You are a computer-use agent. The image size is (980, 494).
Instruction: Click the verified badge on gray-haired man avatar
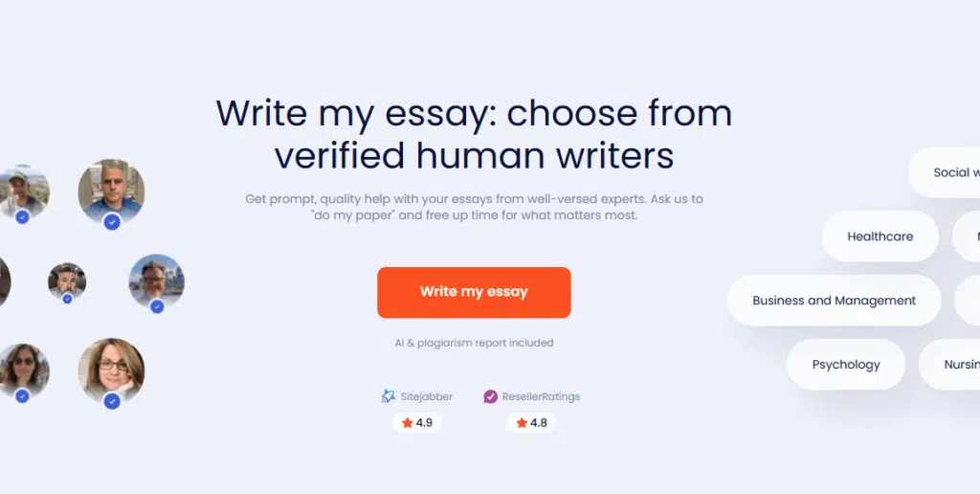[112, 221]
